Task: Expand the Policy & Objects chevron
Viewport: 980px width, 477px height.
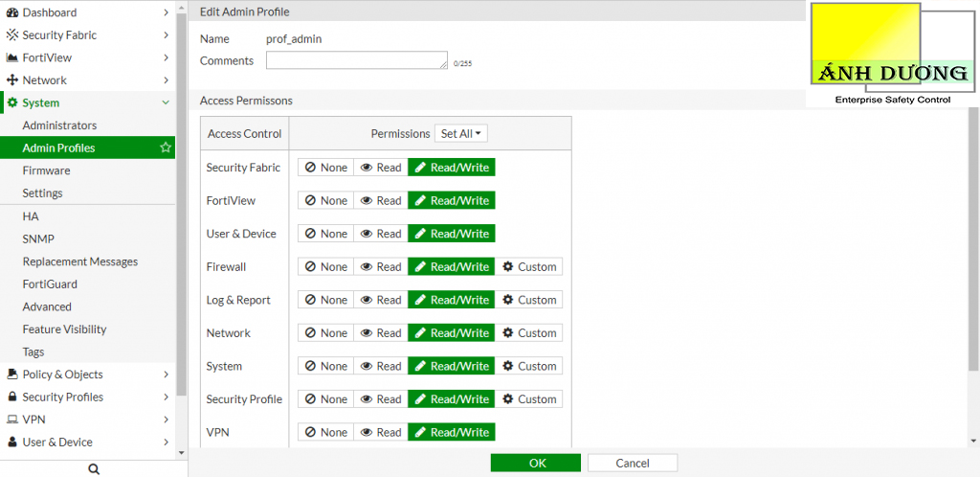Action: [166, 375]
